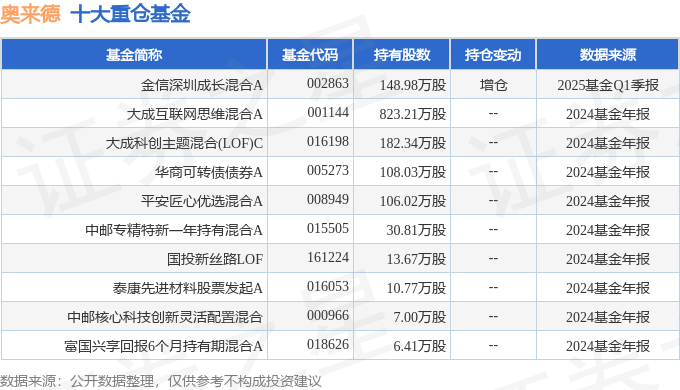Viewport: 680px width, 390px height.
Task: Select 大成互联网思维混合A fund row
Action: tap(340, 114)
